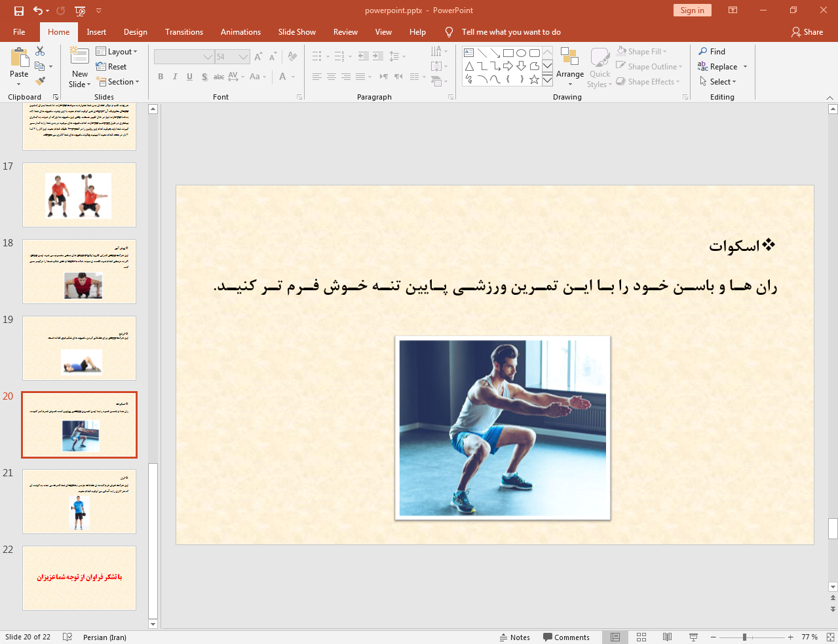Select the Text Box shape in gallery
Screen dimensions: 838x644
point(469,53)
